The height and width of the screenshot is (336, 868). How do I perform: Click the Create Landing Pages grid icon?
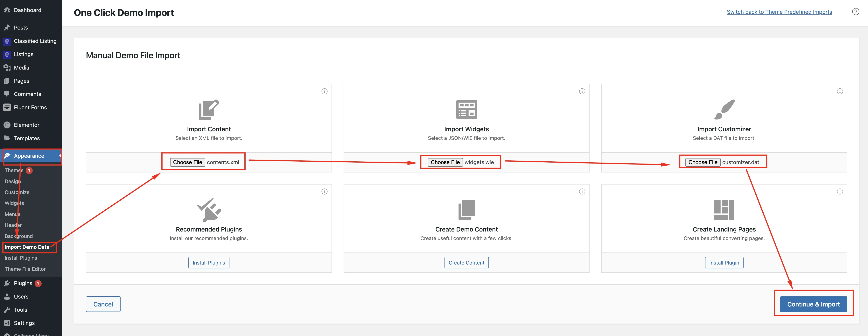pos(724,209)
